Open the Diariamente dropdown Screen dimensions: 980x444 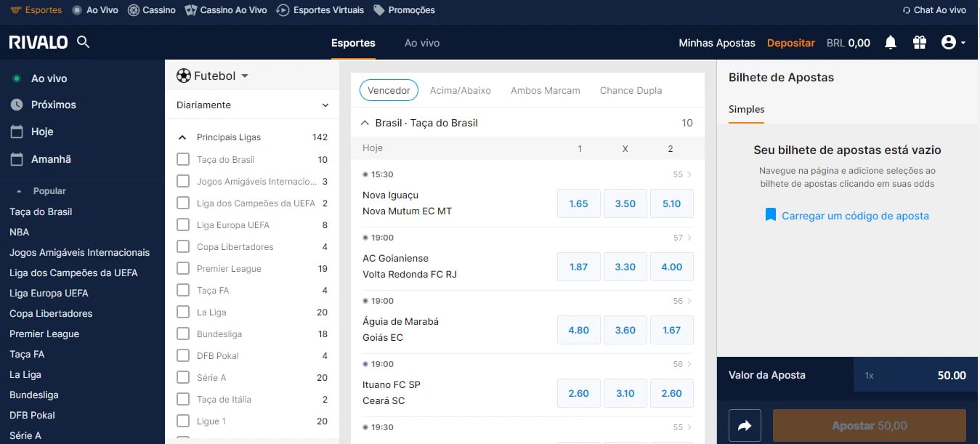[252, 105]
